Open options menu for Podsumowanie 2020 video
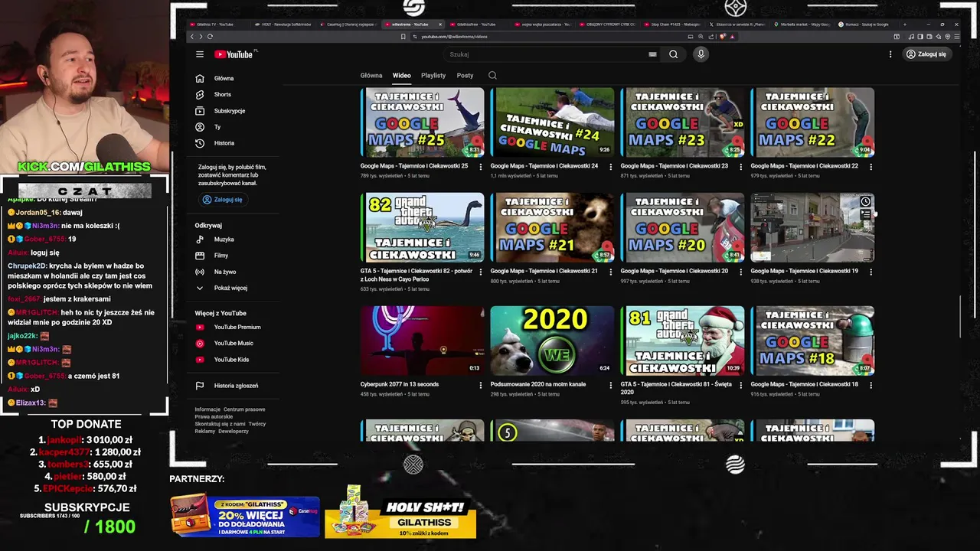 tap(610, 385)
